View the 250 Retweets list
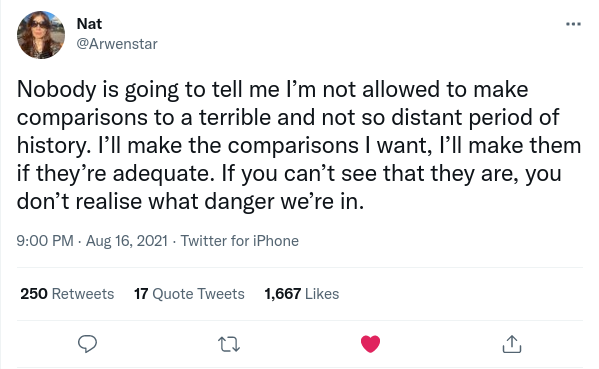Image resolution: width=599 pixels, height=369 pixels. click(x=67, y=294)
